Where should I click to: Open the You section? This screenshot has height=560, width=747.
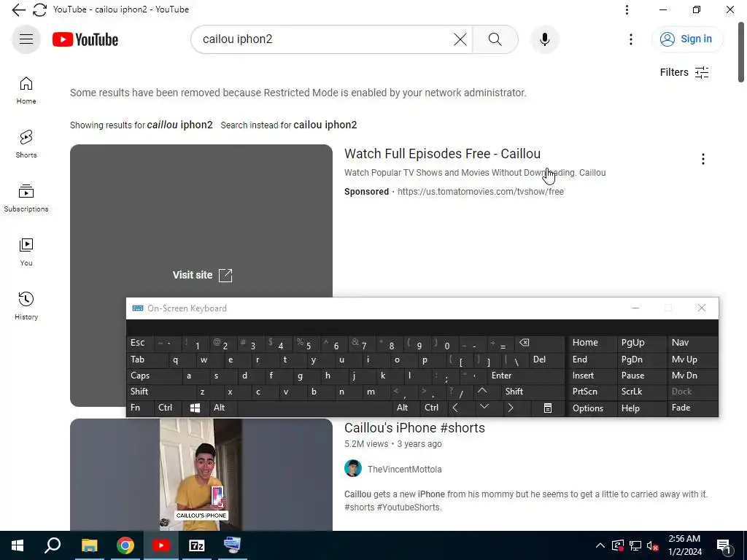(x=26, y=252)
